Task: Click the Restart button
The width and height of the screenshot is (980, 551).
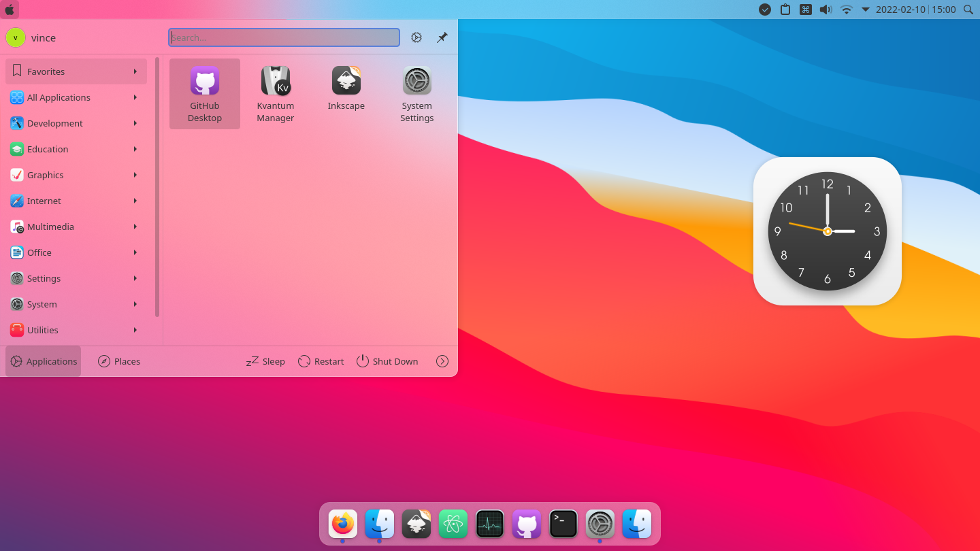Action: (x=321, y=361)
